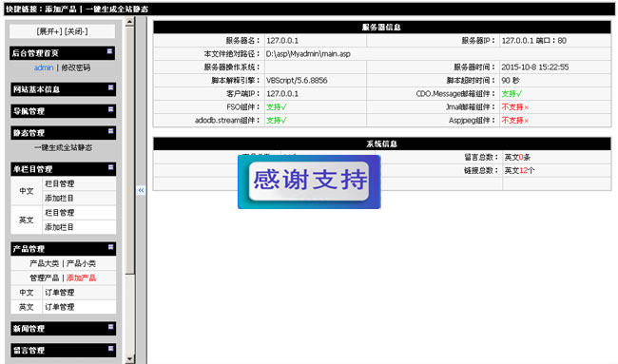Expand the 新闻管理 section via its icon

coord(110,327)
